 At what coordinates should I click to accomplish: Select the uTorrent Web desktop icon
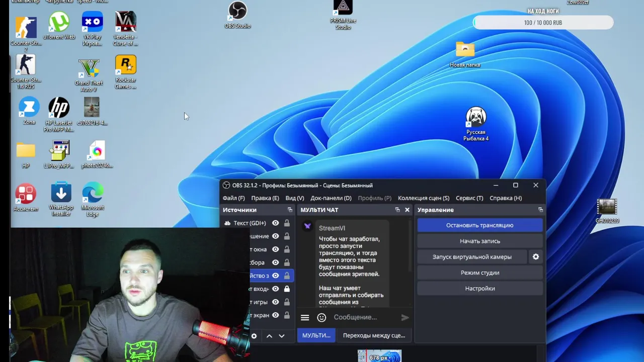point(59,26)
